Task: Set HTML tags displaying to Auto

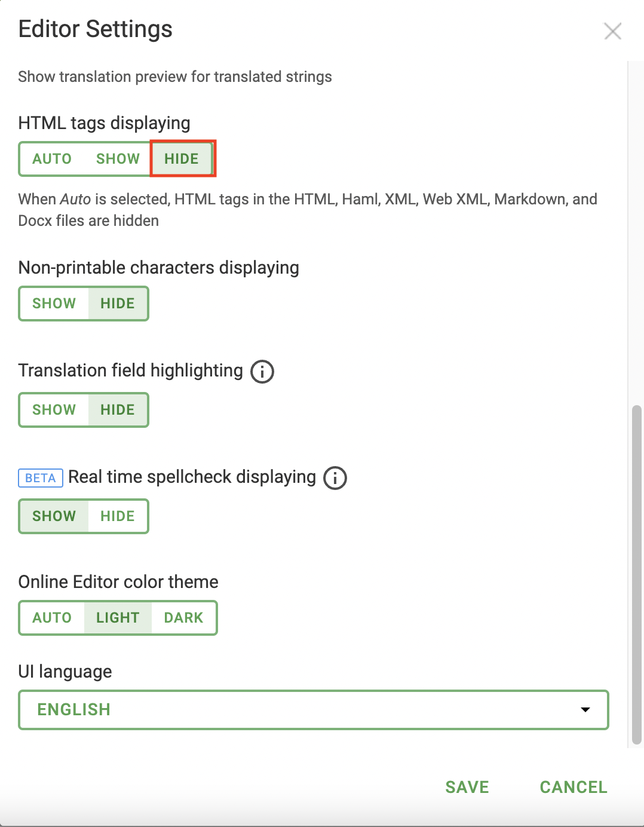Action: pyautogui.click(x=52, y=159)
